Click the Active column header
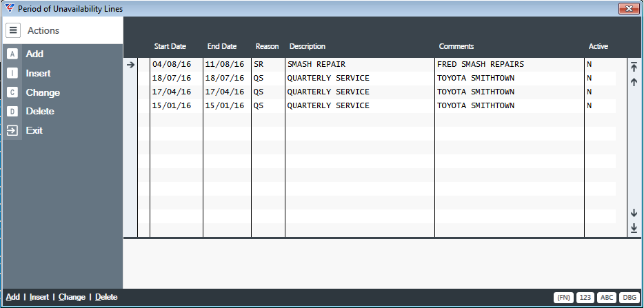This screenshot has height=308, width=644. pyautogui.click(x=598, y=46)
